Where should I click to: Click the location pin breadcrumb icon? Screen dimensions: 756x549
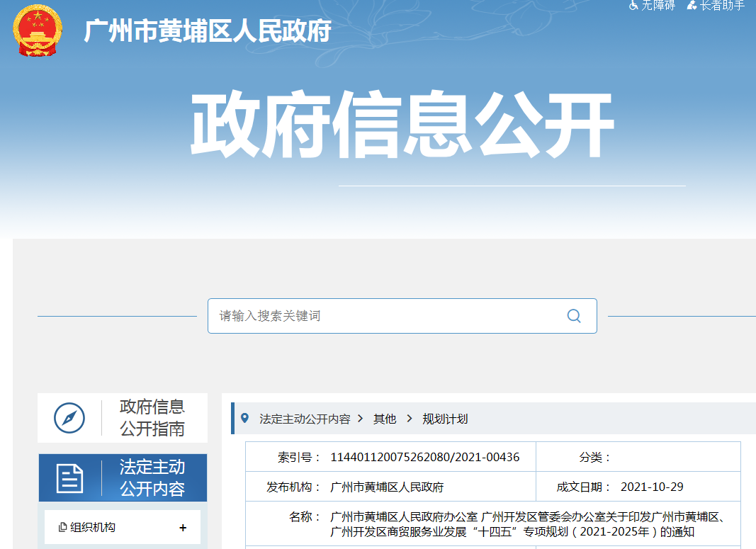tap(245, 419)
